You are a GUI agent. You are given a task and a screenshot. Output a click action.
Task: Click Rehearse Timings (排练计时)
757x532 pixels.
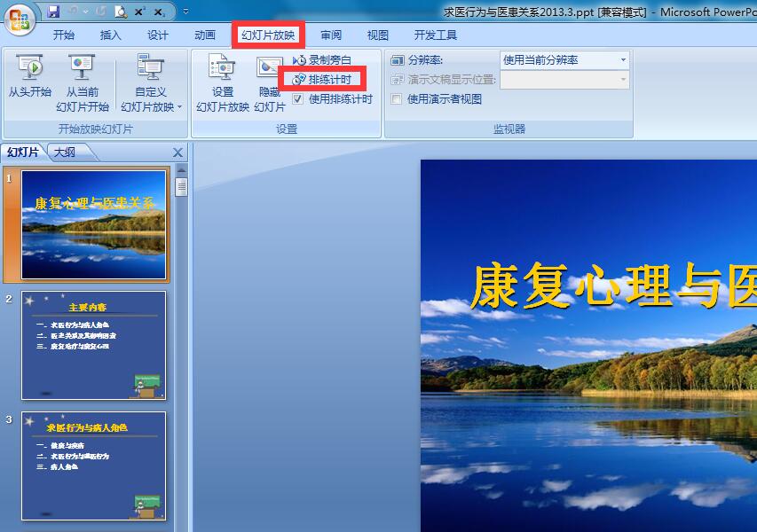click(x=322, y=79)
